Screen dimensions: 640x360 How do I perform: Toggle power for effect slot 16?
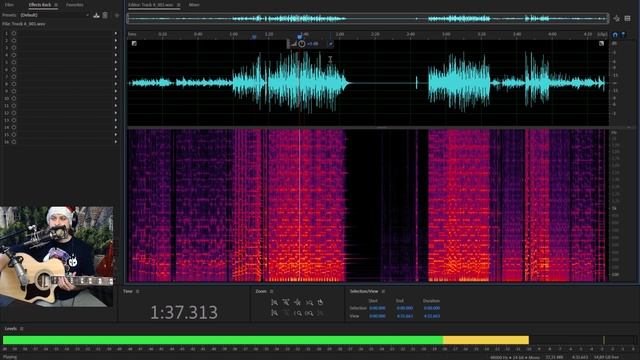[x=14, y=142]
